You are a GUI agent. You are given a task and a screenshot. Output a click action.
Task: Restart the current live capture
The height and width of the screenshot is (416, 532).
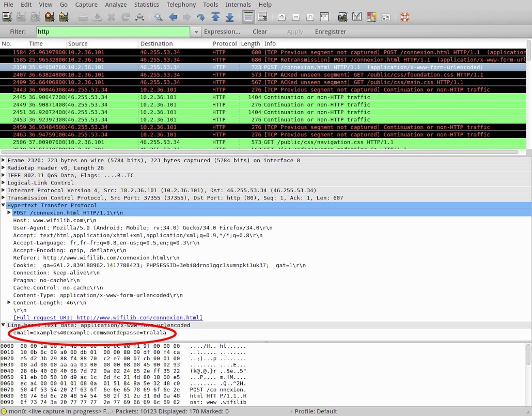[64, 17]
